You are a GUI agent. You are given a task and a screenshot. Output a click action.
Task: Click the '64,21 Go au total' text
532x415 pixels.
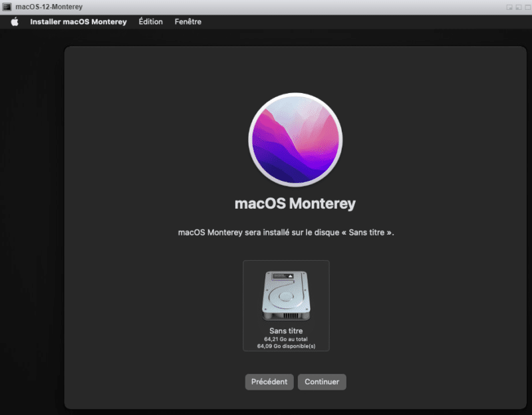pos(286,339)
